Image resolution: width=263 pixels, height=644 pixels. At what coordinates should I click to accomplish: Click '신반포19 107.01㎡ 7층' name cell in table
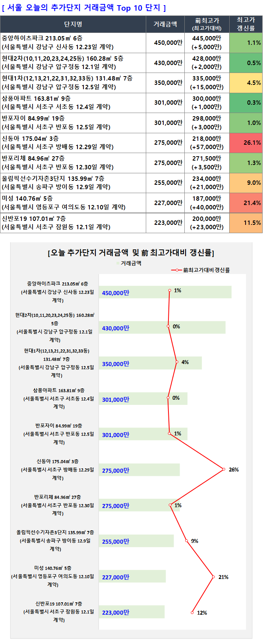(73, 223)
